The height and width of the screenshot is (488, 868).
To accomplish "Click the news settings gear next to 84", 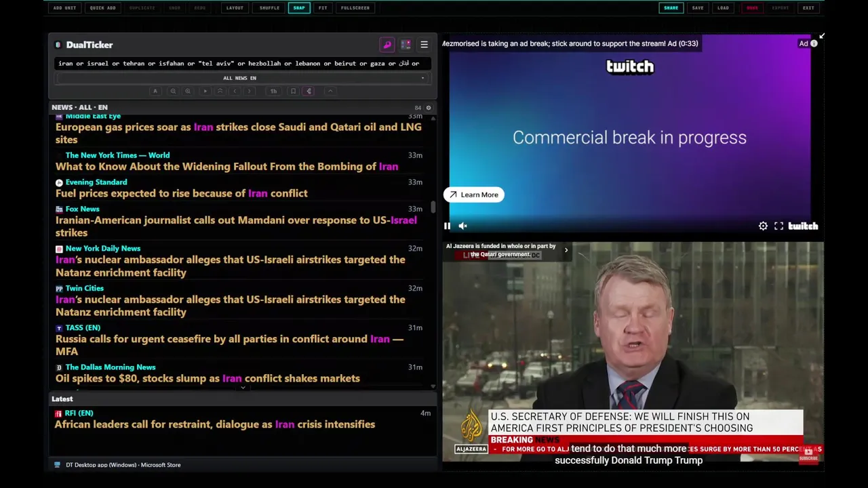I will 428,108.
